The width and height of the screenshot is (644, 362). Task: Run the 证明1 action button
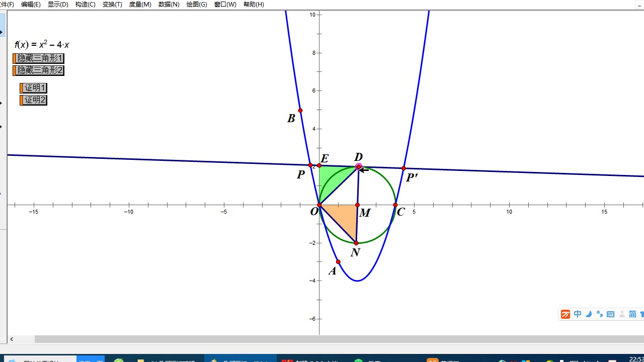click(34, 88)
